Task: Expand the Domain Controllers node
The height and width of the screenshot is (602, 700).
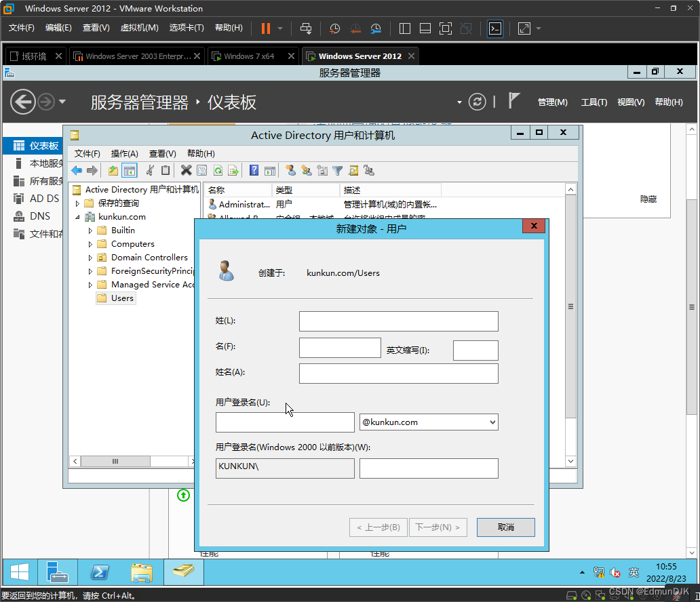Action: tap(90, 258)
